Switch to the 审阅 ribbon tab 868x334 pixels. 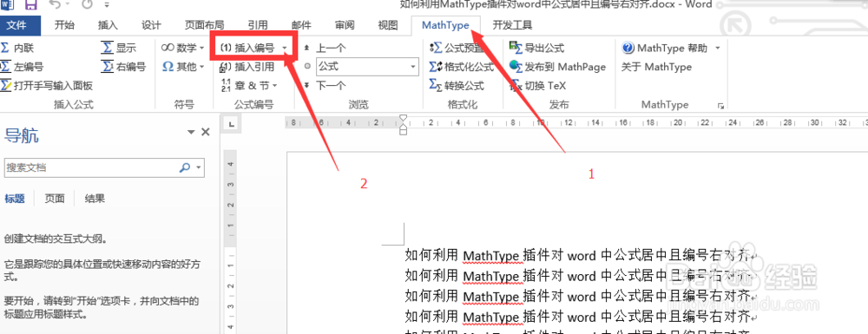point(345,25)
